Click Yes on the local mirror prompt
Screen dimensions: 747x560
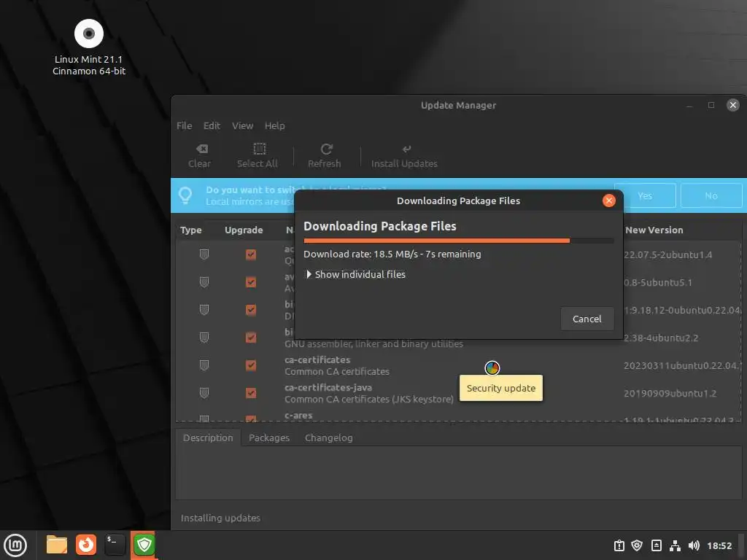[x=645, y=195]
